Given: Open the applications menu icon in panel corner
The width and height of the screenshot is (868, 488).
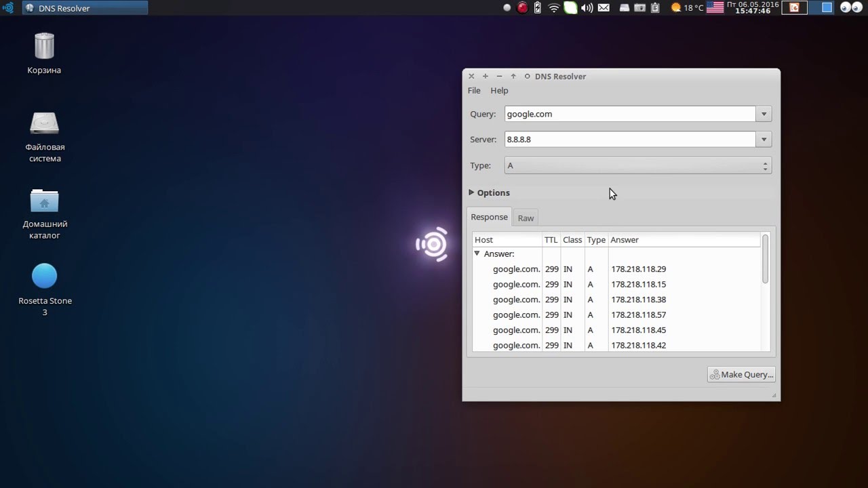Looking at the screenshot, I should [8, 8].
